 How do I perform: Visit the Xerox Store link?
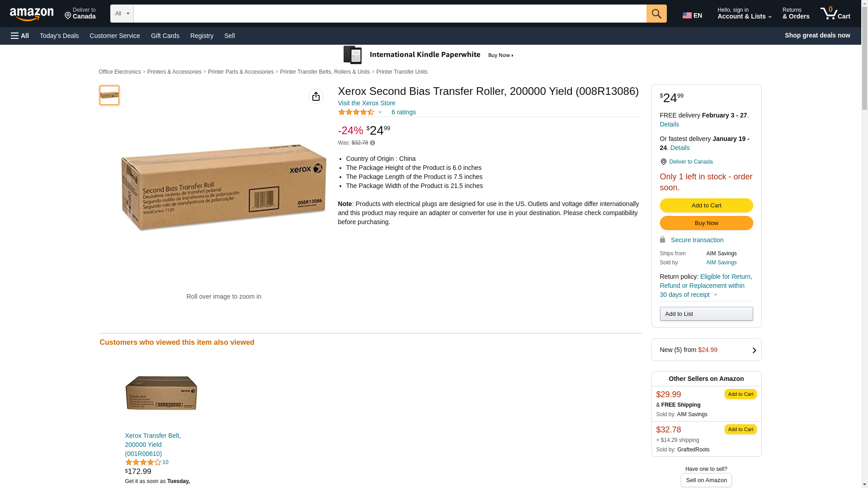tap(367, 103)
